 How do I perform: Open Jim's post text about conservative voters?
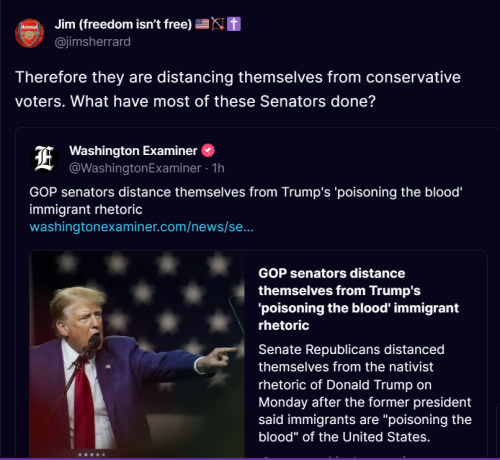[238, 89]
